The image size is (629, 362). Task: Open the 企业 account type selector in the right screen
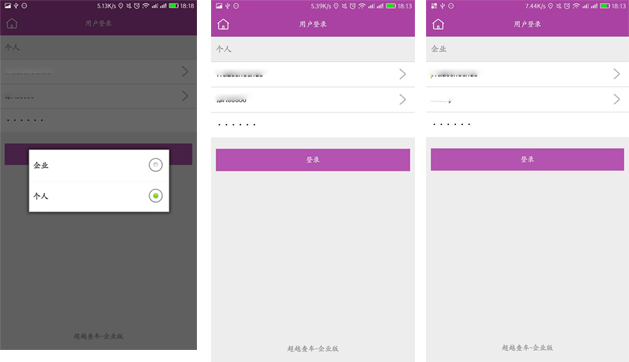tap(528, 49)
